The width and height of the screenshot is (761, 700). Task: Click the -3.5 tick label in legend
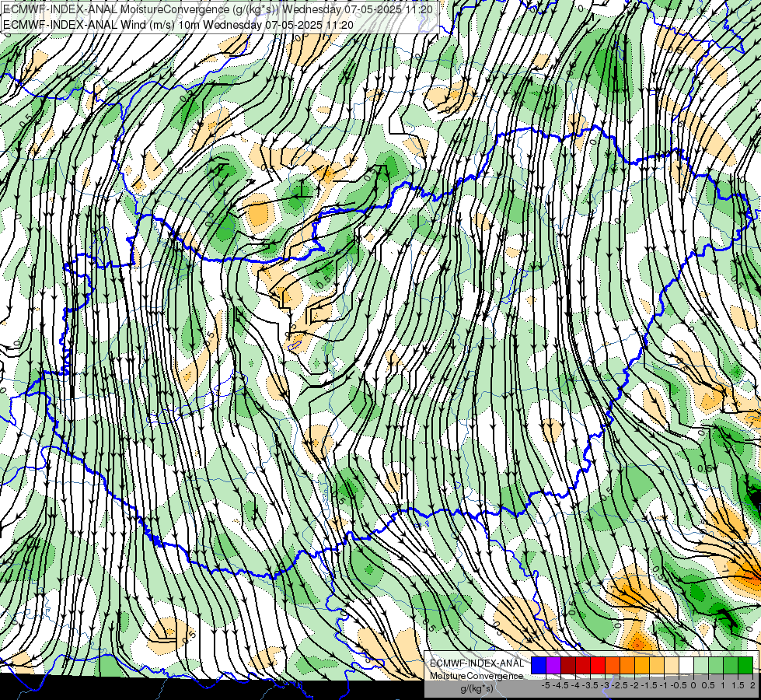pos(590,685)
